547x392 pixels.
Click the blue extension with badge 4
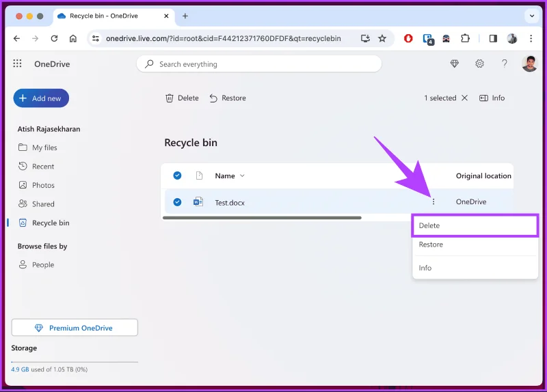[428, 39]
